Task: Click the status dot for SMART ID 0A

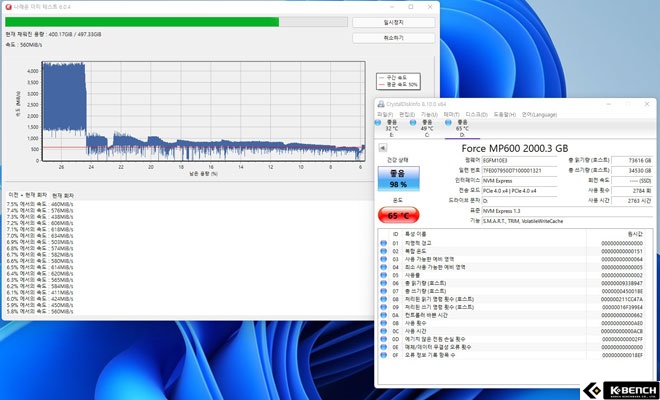Action: coord(383,315)
